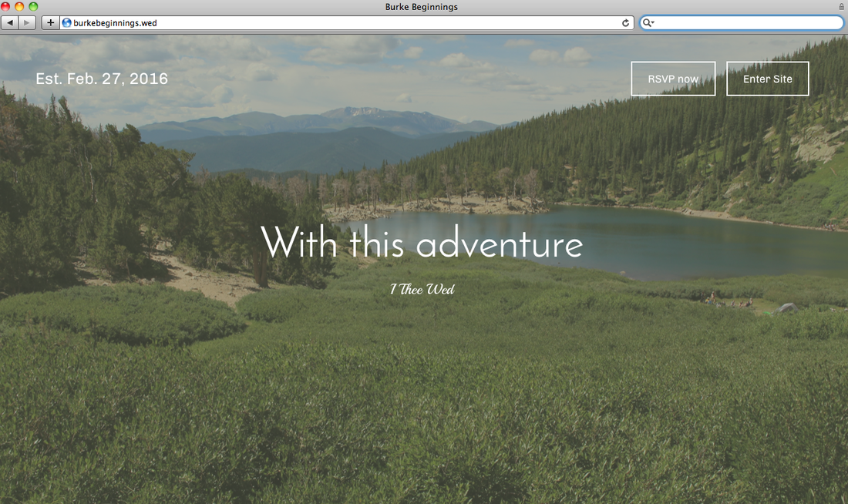The height and width of the screenshot is (504, 848).
Task: Reload the page with the refresh icon
Action: [x=625, y=22]
